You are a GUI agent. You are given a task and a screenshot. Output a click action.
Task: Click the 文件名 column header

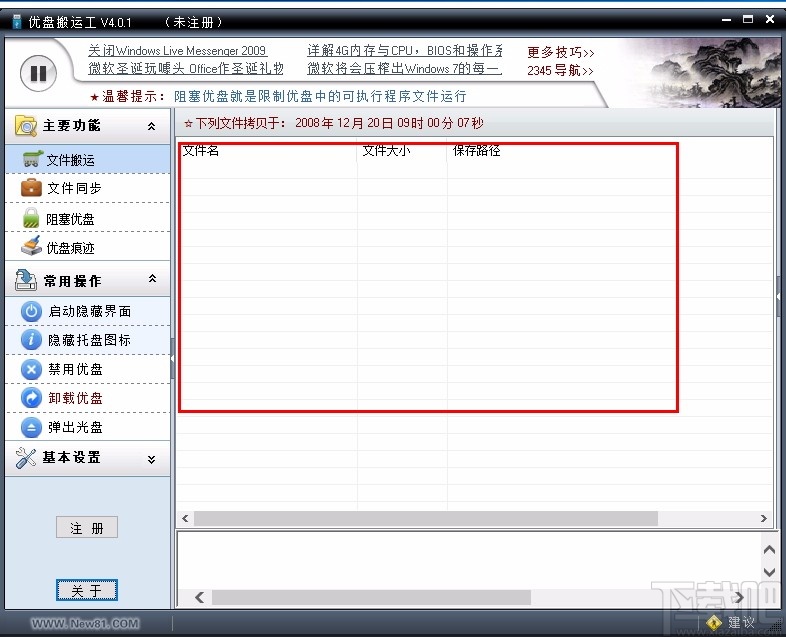click(x=268, y=151)
